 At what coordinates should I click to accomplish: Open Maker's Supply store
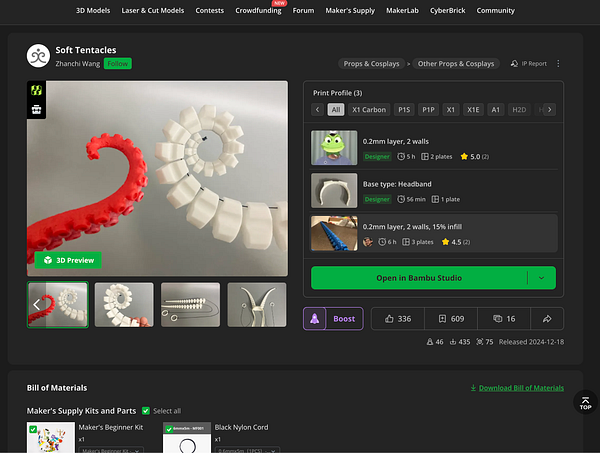[350, 11]
